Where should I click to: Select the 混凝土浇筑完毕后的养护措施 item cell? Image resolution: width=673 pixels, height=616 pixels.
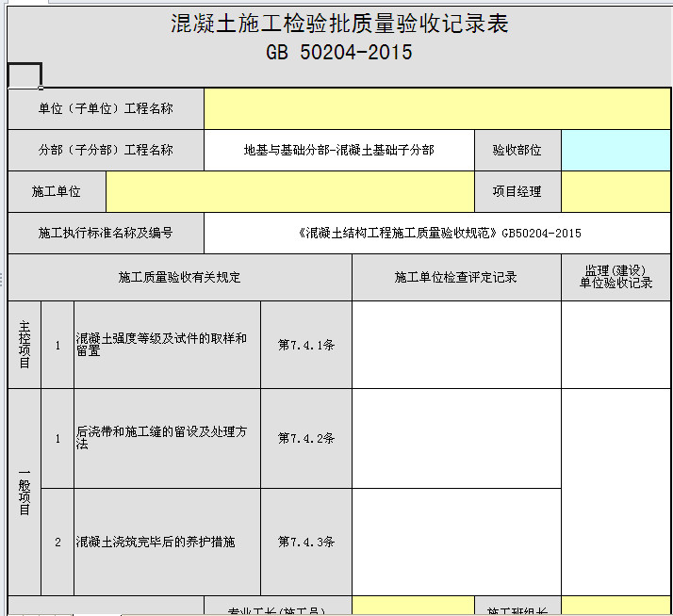point(166,542)
